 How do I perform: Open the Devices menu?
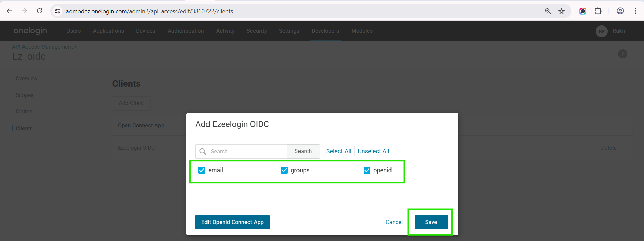point(146,31)
